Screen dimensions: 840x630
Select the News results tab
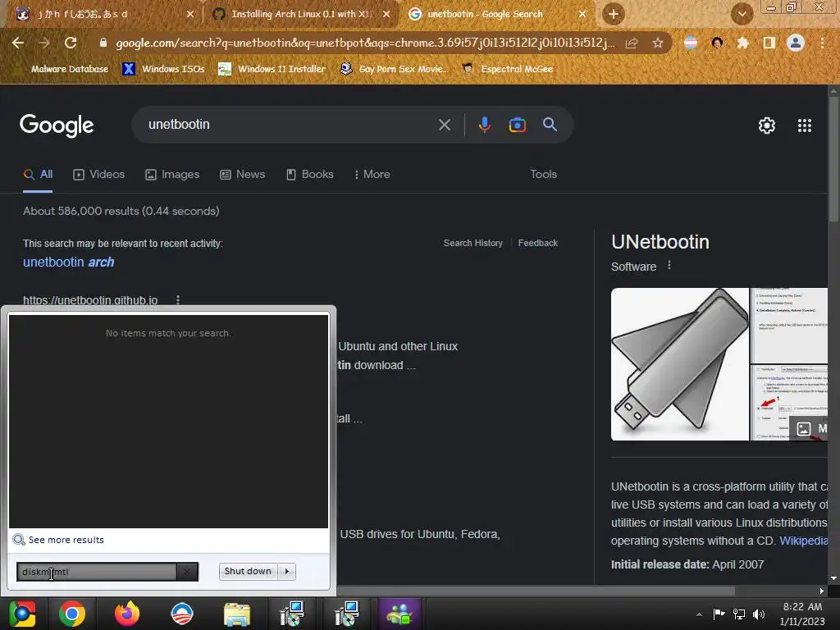(x=243, y=175)
